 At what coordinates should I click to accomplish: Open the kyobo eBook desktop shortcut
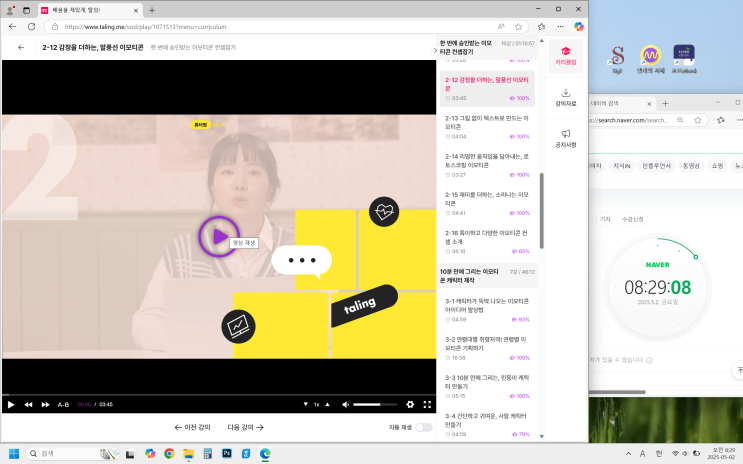(x=684, y=59)
